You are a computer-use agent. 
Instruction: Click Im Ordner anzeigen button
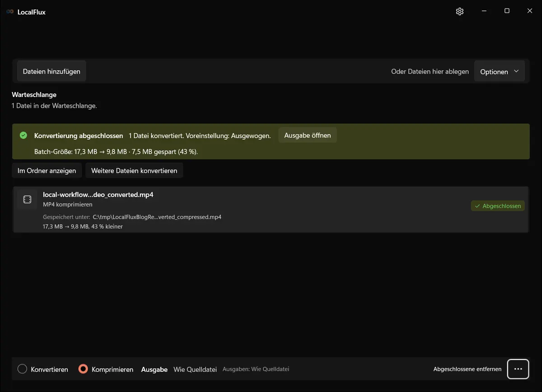coord(47,171)
